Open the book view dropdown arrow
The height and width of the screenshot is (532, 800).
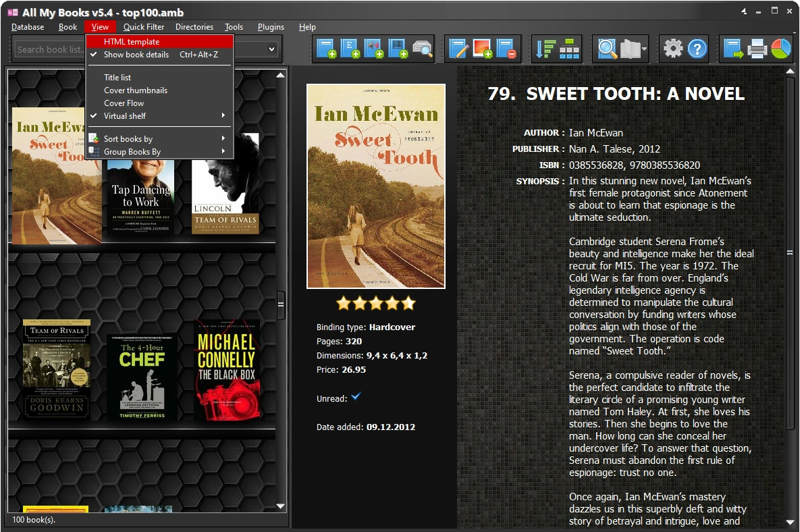click(645, 49)
